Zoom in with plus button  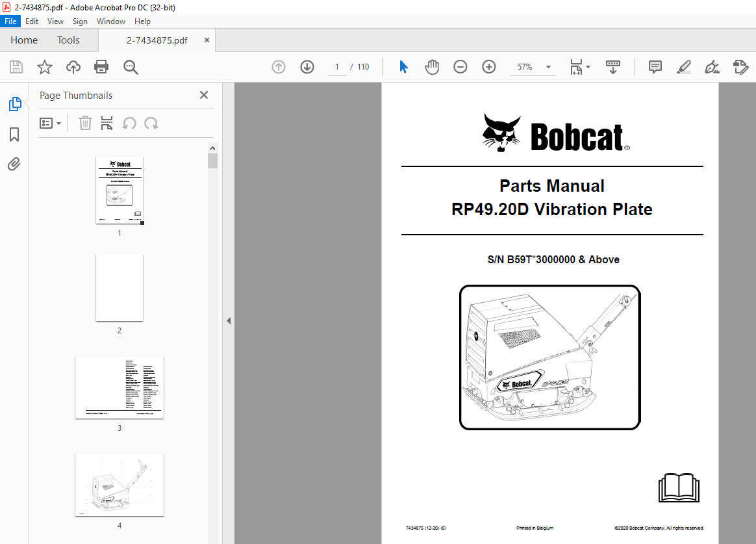pyautogui.click(x=489, y=67)
